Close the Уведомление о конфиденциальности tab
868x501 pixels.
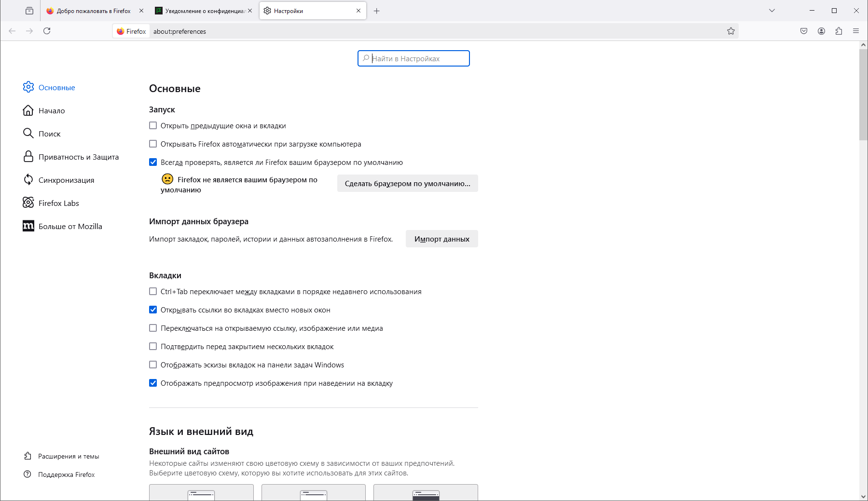250,11
